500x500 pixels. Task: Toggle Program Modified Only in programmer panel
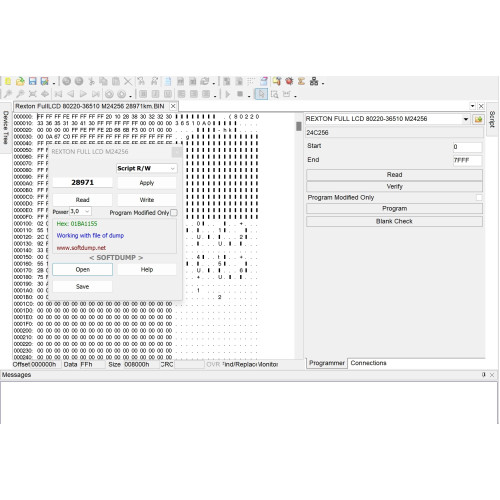(479, 198)
